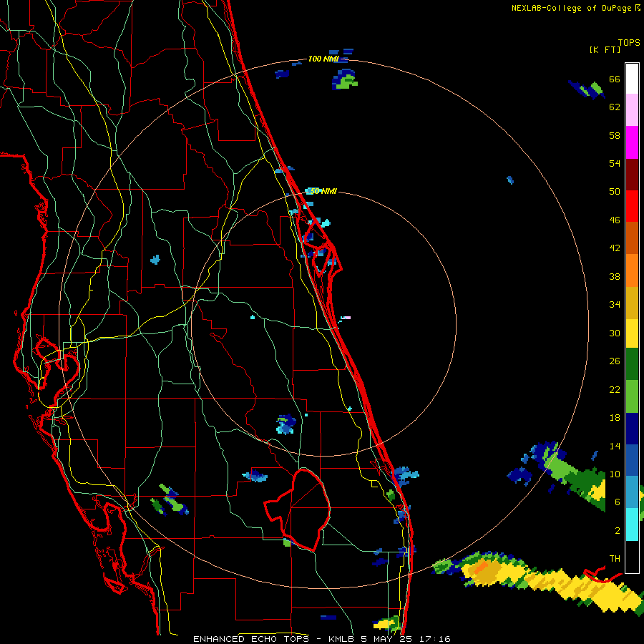Screen dimensions: 644x644
Task: Select the cyan legend swatch
Action: 632,525
